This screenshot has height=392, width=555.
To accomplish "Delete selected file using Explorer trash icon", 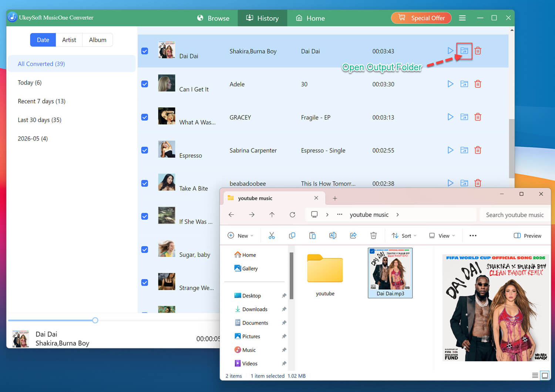I will coord(373,235).
